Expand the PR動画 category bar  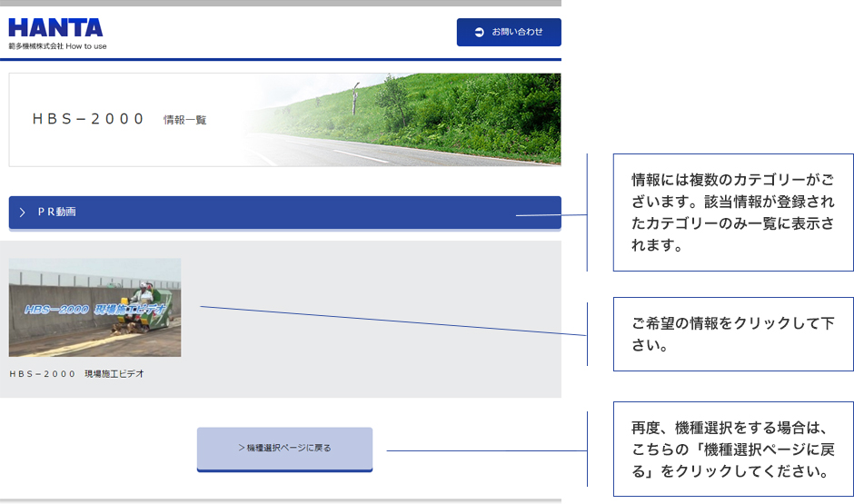tap(285, 212)
